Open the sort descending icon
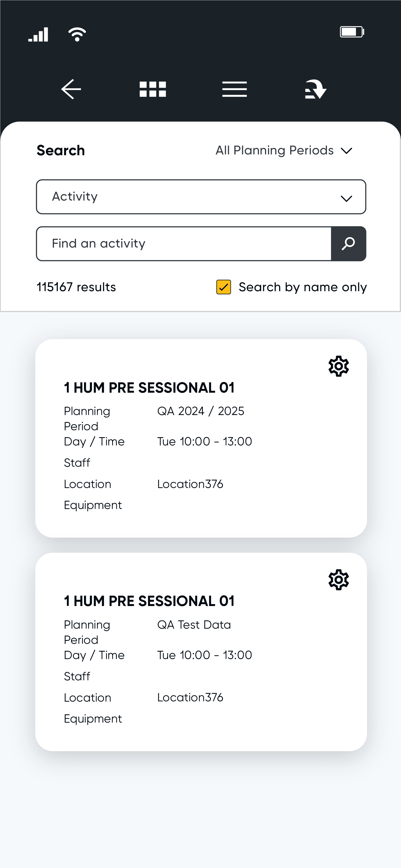Screen dimensions: 401x868 coord(316,89)
